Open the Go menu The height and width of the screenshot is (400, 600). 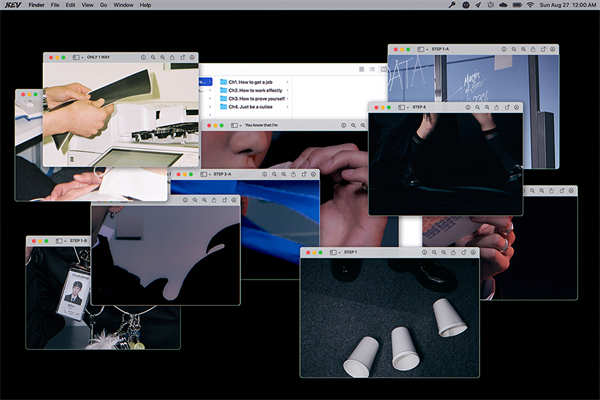point(103,5)
